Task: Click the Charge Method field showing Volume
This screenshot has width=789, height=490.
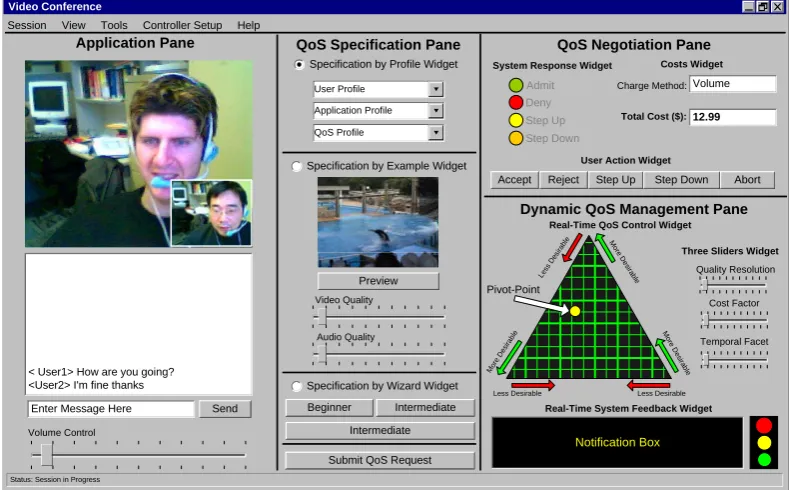Action: (x=733, y=84)
